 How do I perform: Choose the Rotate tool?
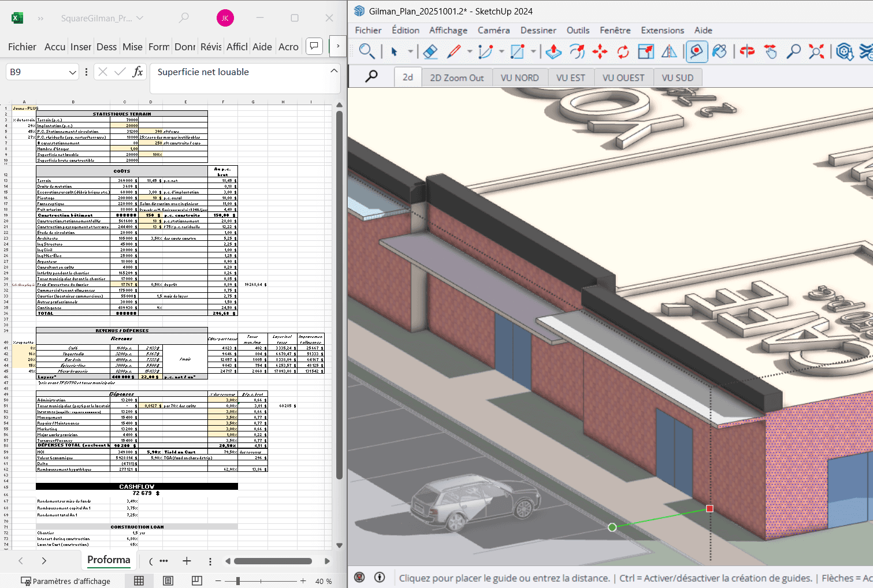pos(623,52)
